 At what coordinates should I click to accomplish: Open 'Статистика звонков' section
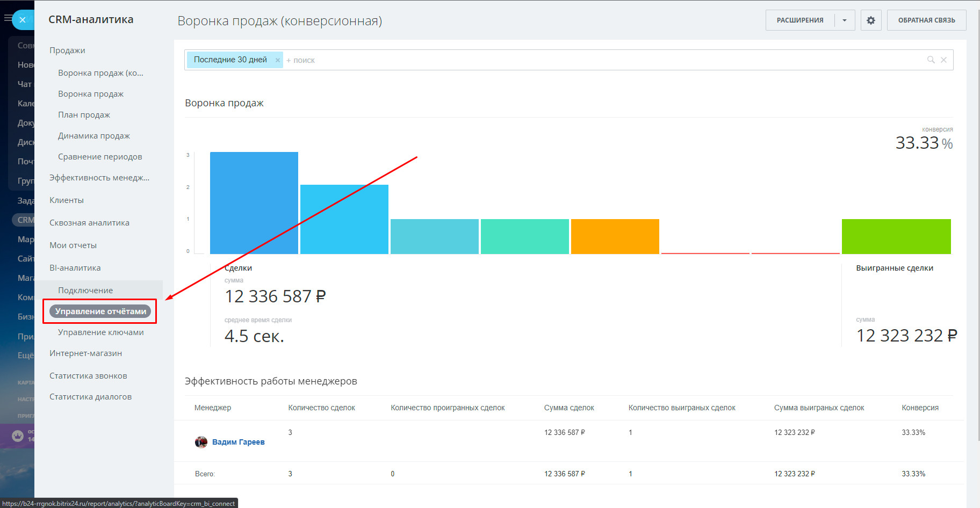[88, 376]
